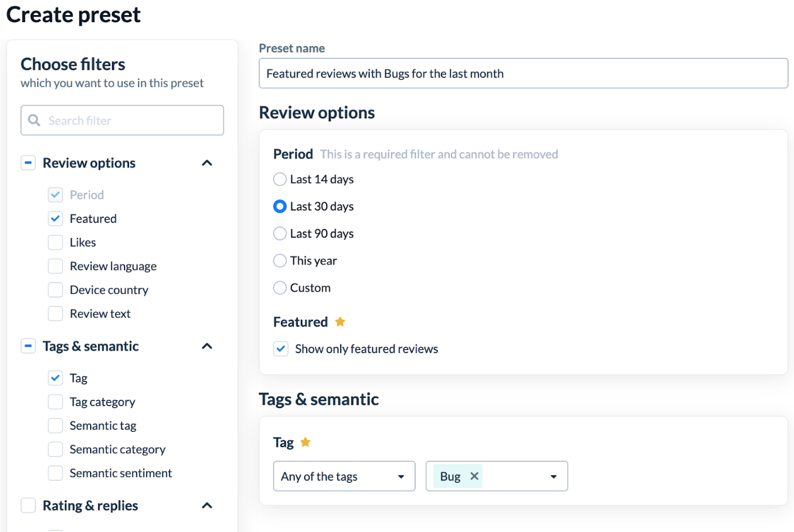This screenshot has width=794, height=532.
Task: Open the tag selection dropdown arrow
Action: [x=553, y=477]
